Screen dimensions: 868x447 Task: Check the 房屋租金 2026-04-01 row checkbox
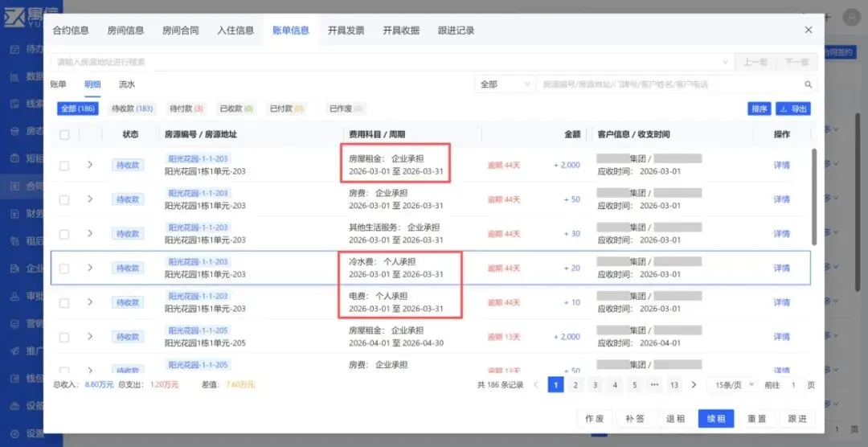(64, 337)
